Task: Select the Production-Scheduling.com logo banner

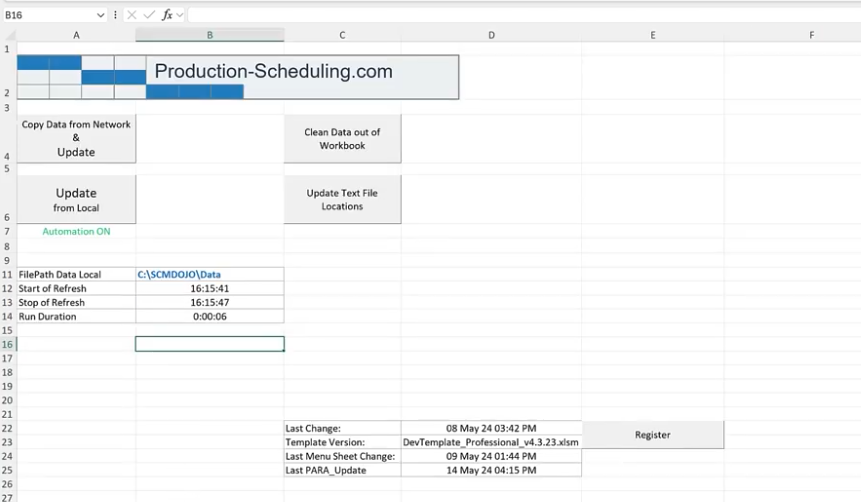Action: 238,77
